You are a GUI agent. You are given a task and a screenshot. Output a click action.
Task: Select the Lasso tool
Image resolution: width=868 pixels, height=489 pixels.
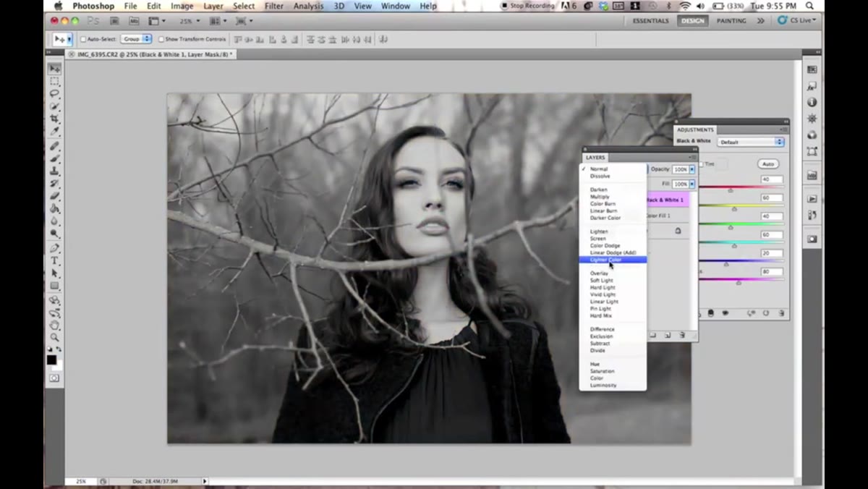click(55, 94)
